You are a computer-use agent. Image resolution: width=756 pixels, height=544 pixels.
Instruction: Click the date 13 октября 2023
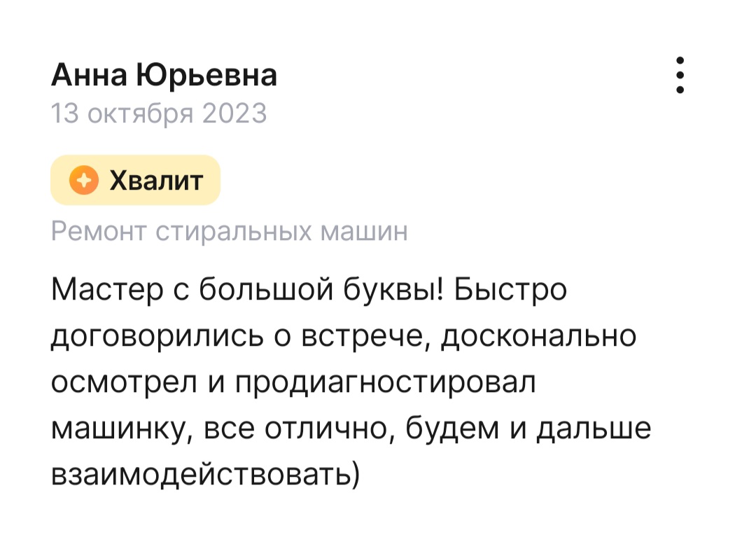click(159, 114)
